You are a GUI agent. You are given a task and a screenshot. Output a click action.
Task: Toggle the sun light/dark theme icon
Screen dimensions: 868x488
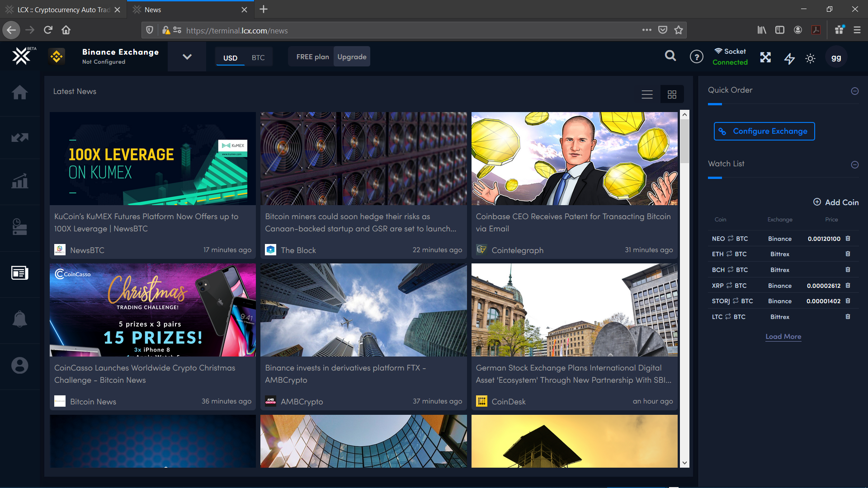pyautogui.click(x=810, y=59)
